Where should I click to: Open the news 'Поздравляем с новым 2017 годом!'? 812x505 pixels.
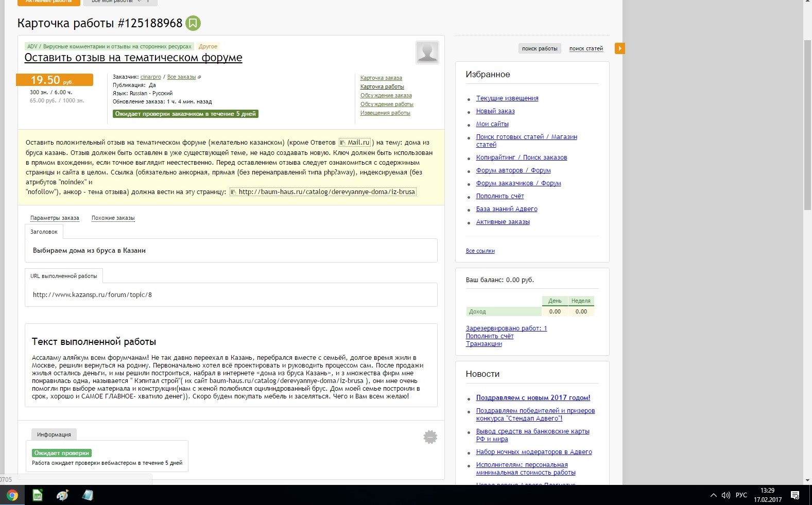click(x=533, y=398)
